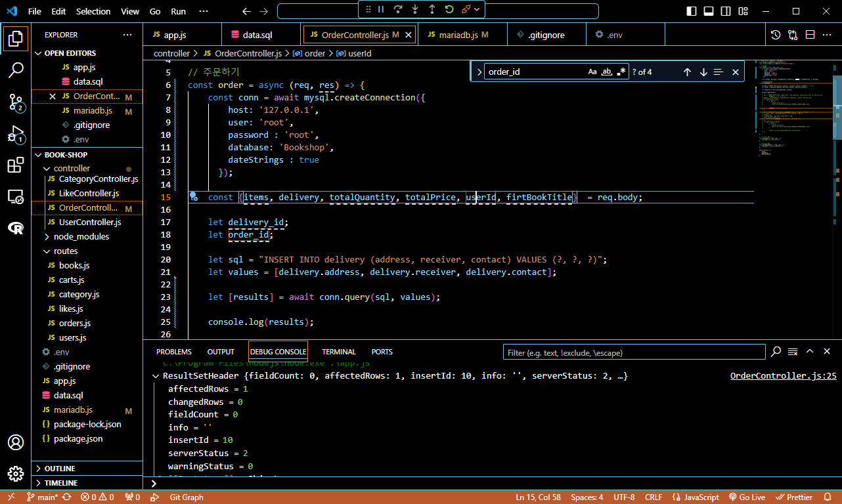This screenshot has width=842, height=504.
Task: Close the find widget
Action: pos(736,72)
